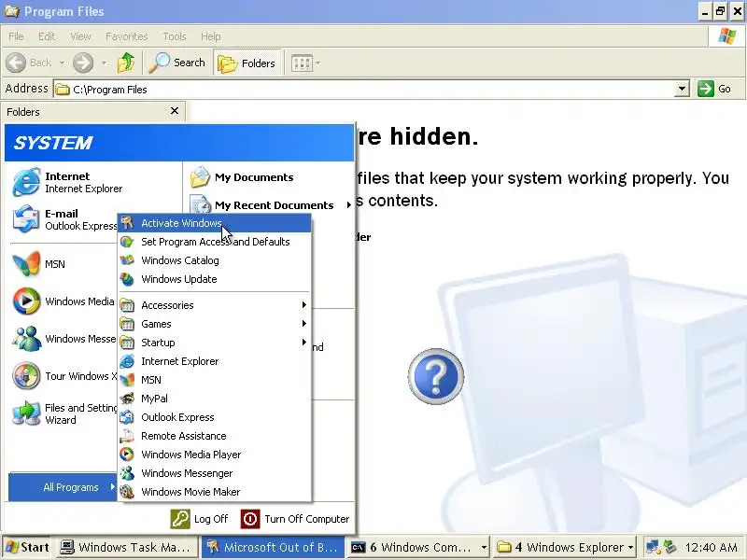Image resolution: width=747 pixels, height=560 pixels.
Task: Click the Forward toolbar button
Action: pos(83,63)
